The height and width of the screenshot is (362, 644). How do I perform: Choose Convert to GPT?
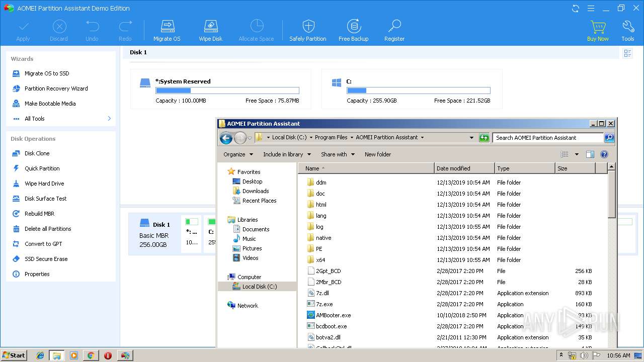tap(43, 244)
